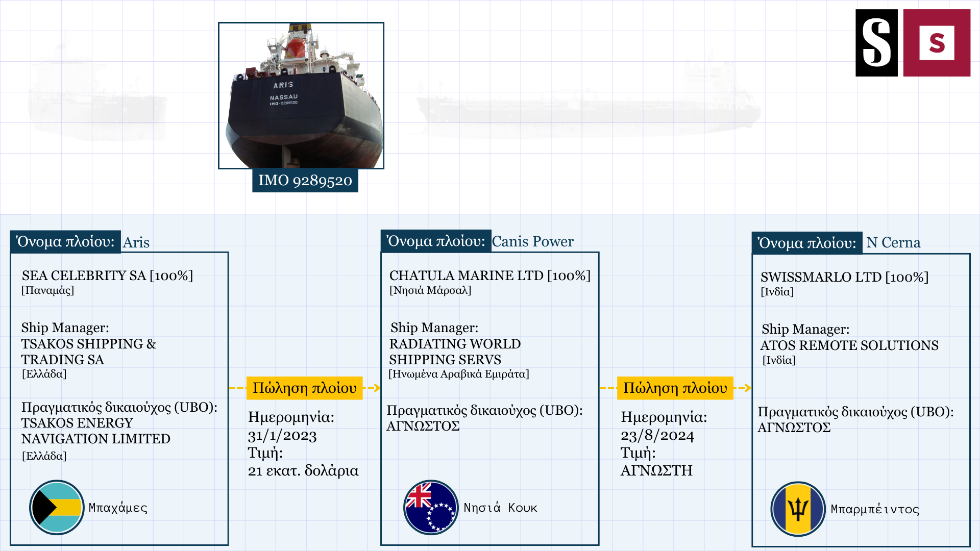Viewport: 980px width, 551px height.
Task: Click TSAKOS ENERGY NAVIGATION LIMITED UBO text
Action: tap(95, 431)
